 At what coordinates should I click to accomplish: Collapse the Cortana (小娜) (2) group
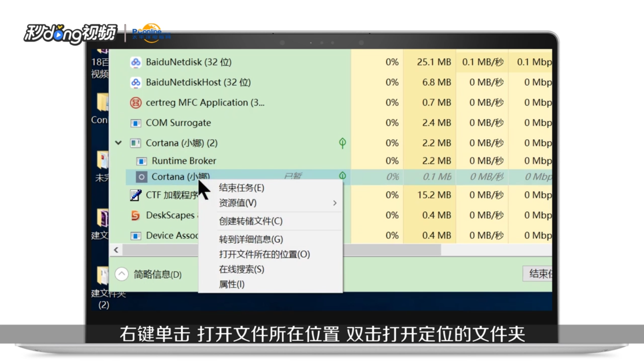(118, 143)
